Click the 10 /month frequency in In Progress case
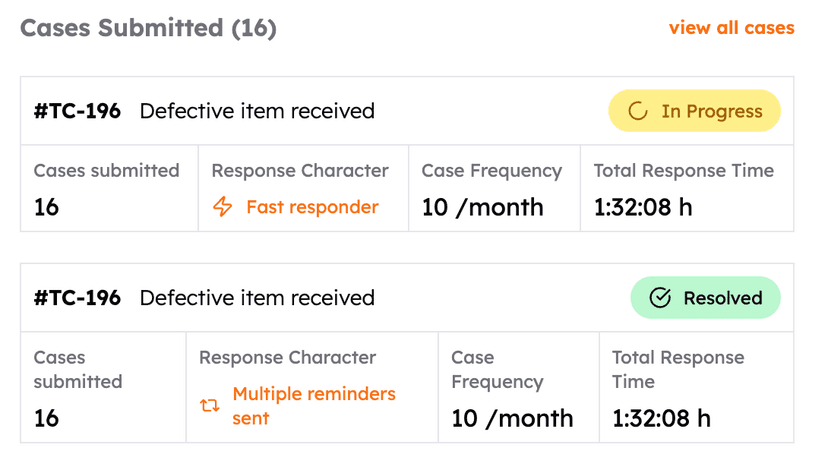 (482, 207)
